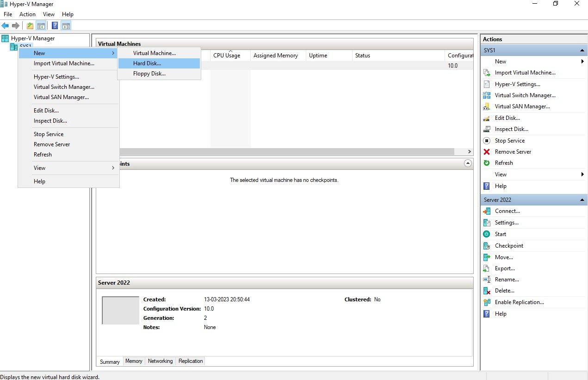Choose Hard Disk... from New submenu
The width and height of the screenshot is (588, 380).
point(159,63)
